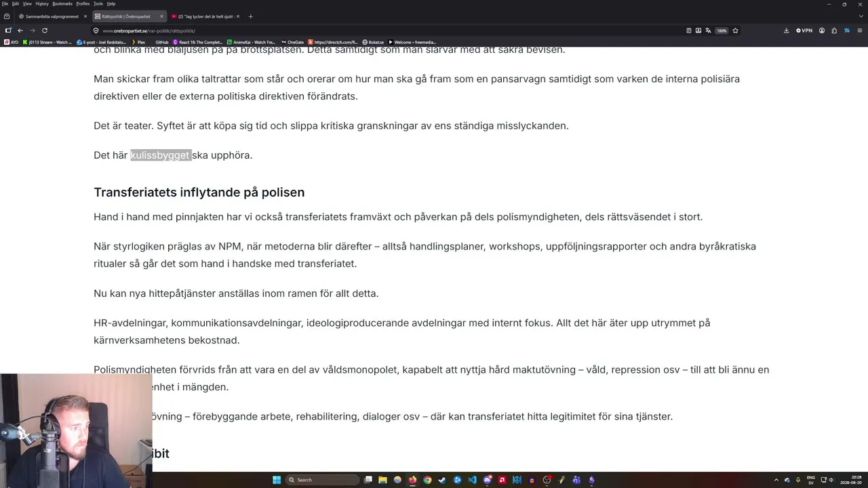Close the Sammanfatta valprogrammet tab
The height and width of the screenshot is (488, 868).
(x=85, y=16)
